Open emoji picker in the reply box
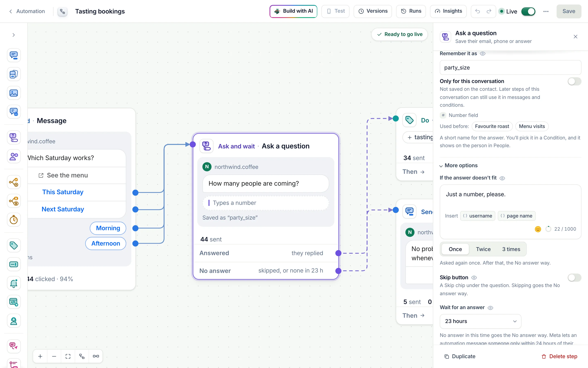Image resolution: width=588 pixels, height=368 pixels. coord(538,229)
